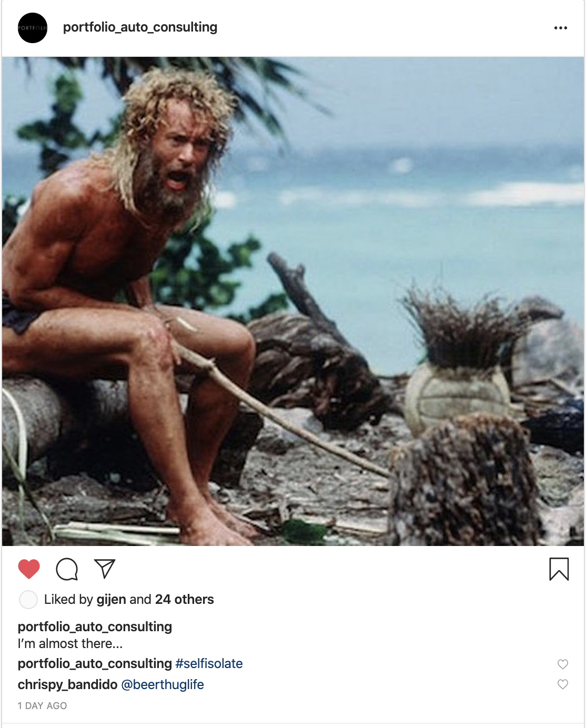
Task: Click the castaway post photo
Action: [x=293, y=301]
